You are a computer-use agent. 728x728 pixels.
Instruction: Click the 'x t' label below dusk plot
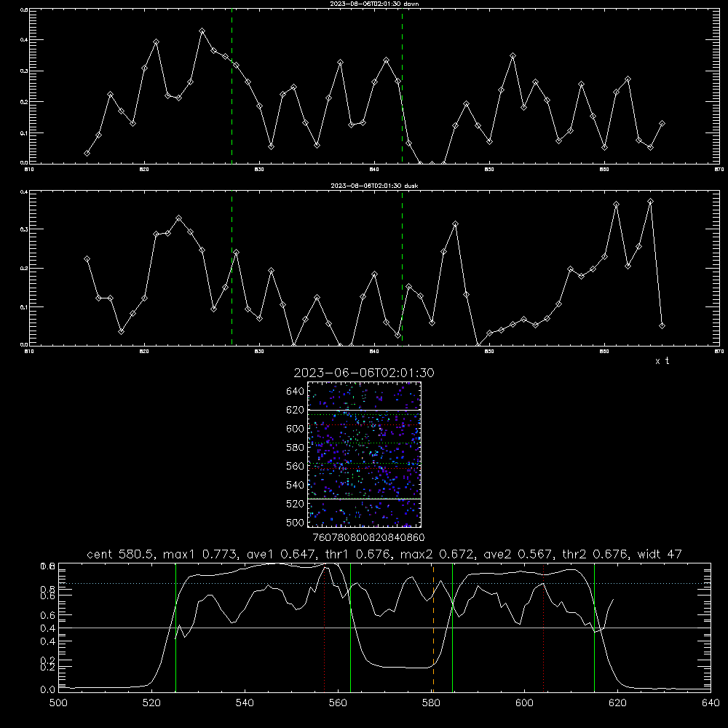662,361
